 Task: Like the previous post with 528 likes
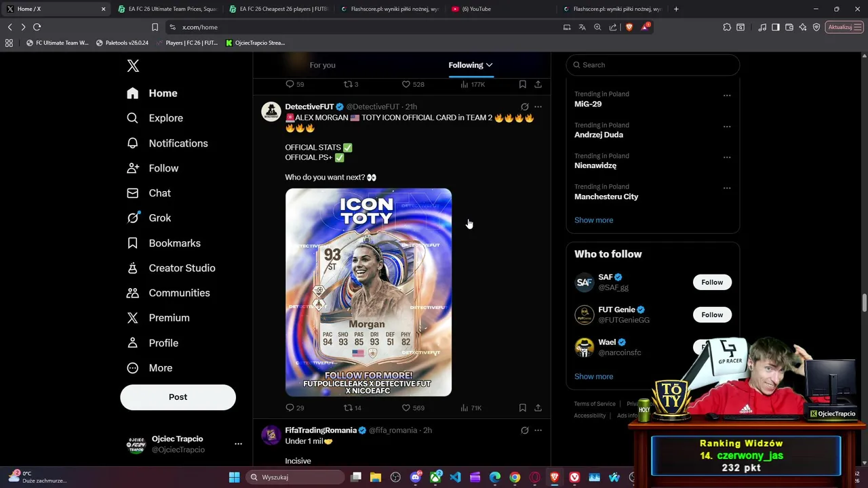point(406,85)
